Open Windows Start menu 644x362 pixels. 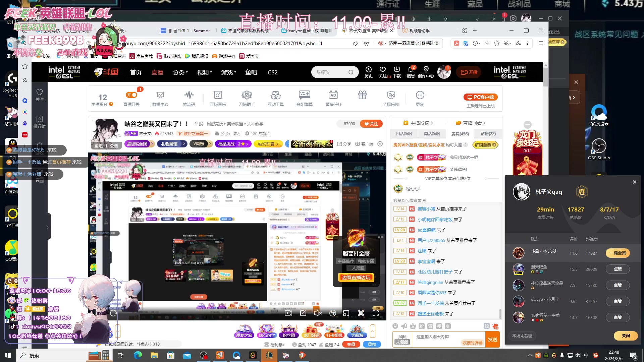pyautogui.click(x=8, y=355)
